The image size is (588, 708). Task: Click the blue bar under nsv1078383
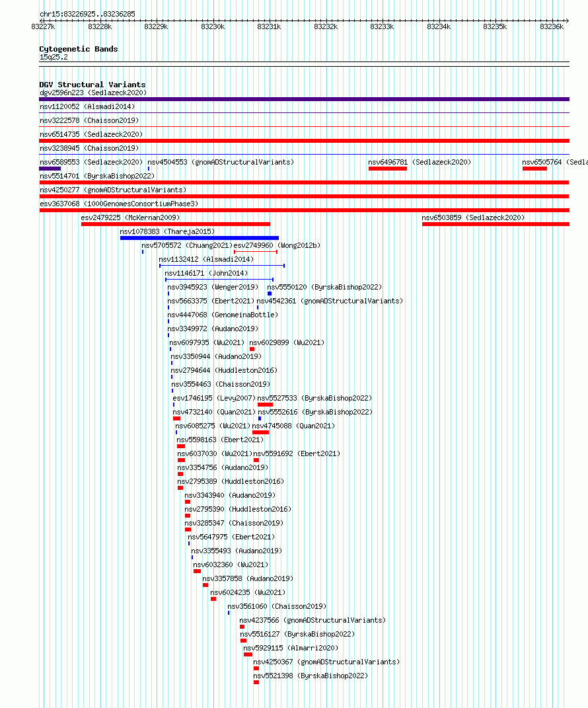[x=200, y=238]
